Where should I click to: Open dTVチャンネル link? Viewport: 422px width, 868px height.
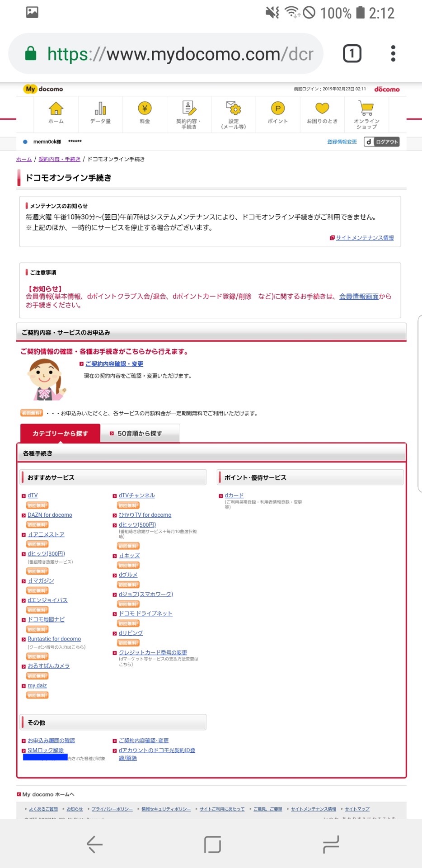(x=137, y=495)
